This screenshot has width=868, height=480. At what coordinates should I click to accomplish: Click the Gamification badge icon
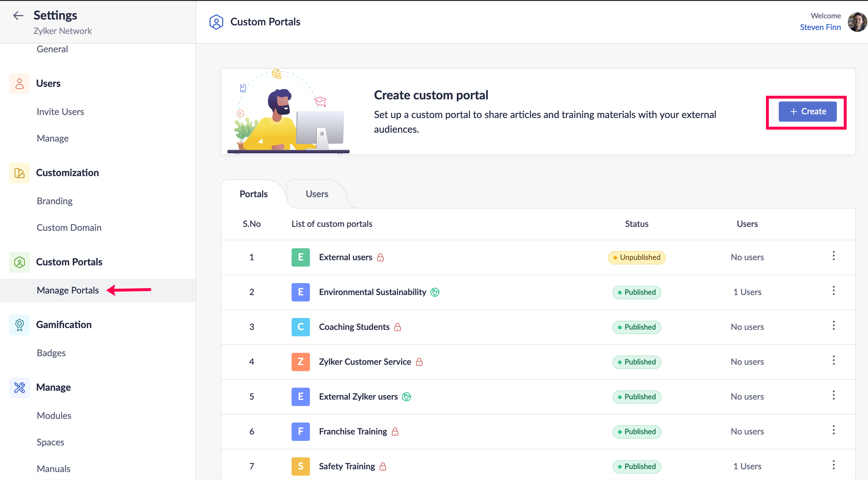(x=20, y=325)
